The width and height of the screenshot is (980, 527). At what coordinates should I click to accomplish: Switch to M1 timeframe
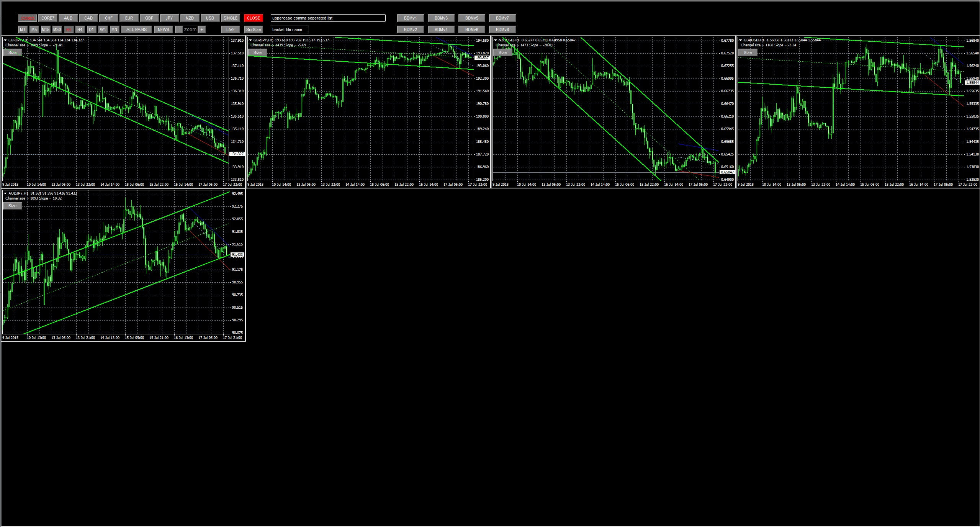point(23,29)
